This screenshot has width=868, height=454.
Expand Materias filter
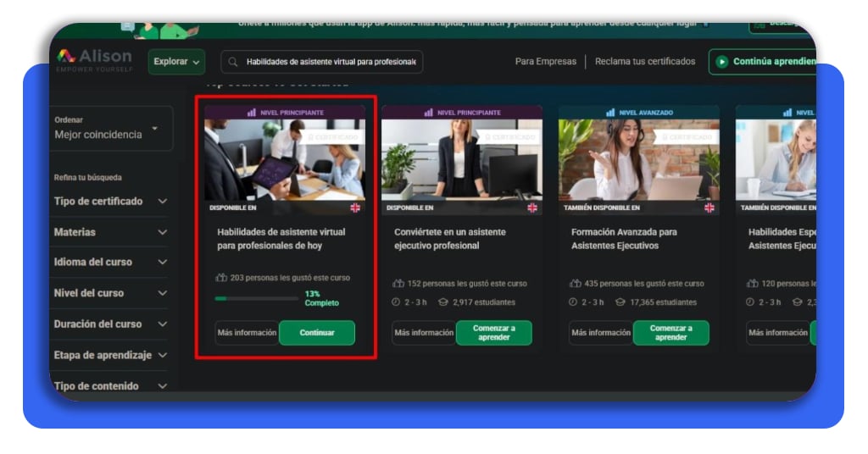(x=110, y=232)
